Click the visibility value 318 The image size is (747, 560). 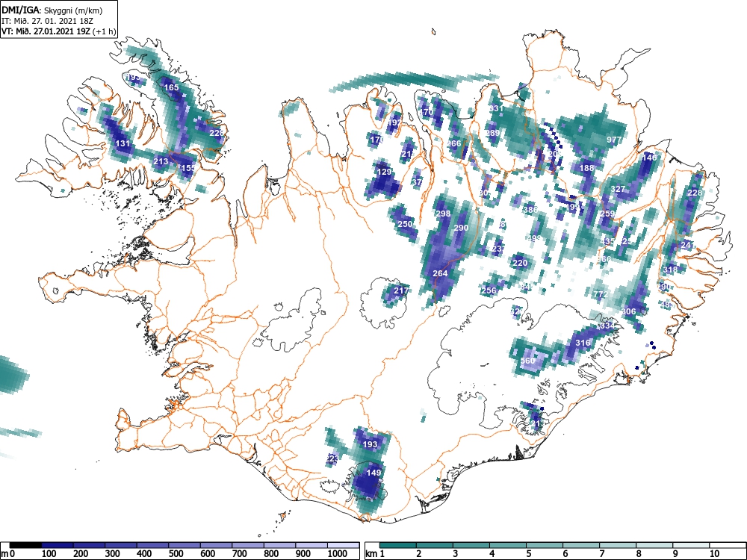click(670, 270)
